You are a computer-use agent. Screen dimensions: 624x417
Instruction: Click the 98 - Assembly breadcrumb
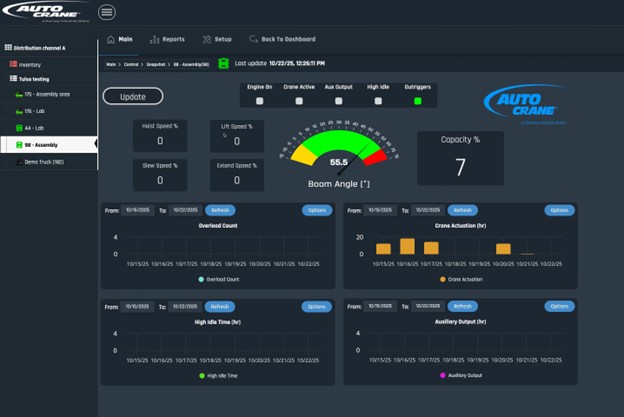click(x=191, y=64)
